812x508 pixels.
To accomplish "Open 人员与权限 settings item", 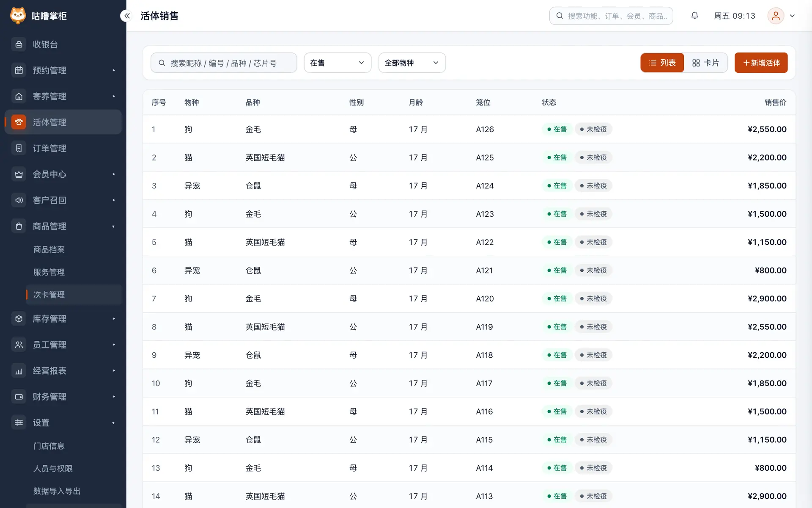I will tap(53, 469).
